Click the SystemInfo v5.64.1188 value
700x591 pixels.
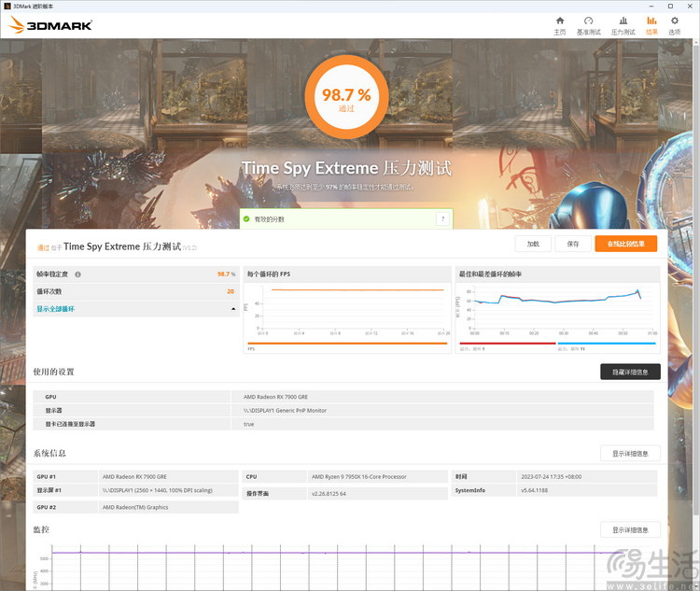(535, 490)
